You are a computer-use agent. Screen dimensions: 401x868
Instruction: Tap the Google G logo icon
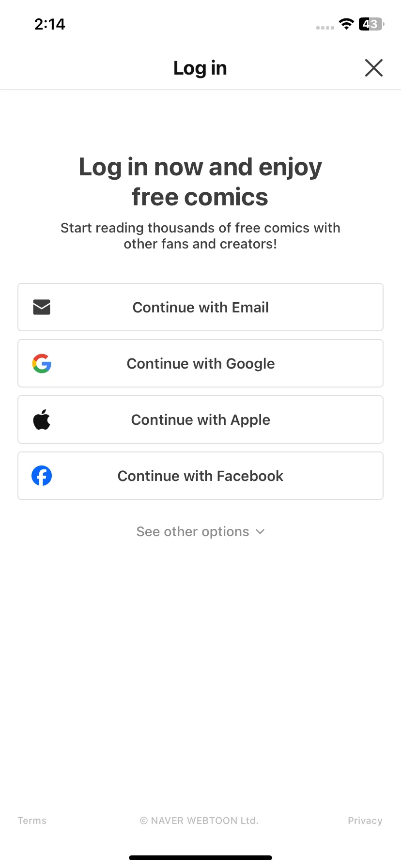coord(42,363)
